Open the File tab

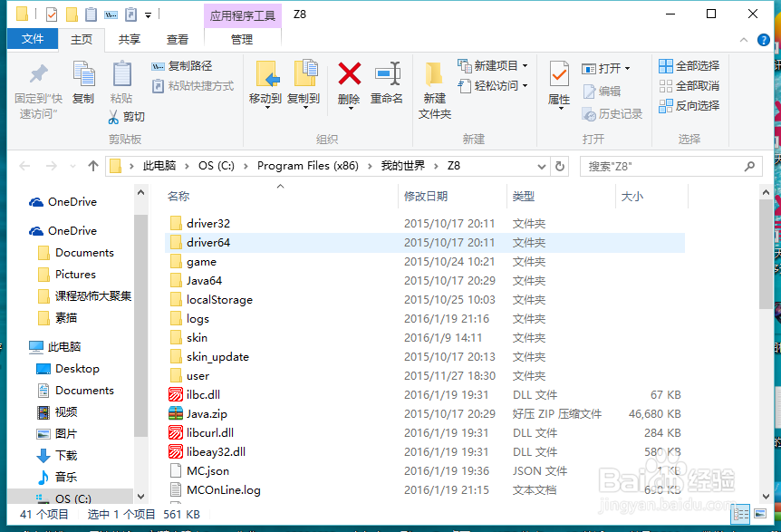click(33, 39)
